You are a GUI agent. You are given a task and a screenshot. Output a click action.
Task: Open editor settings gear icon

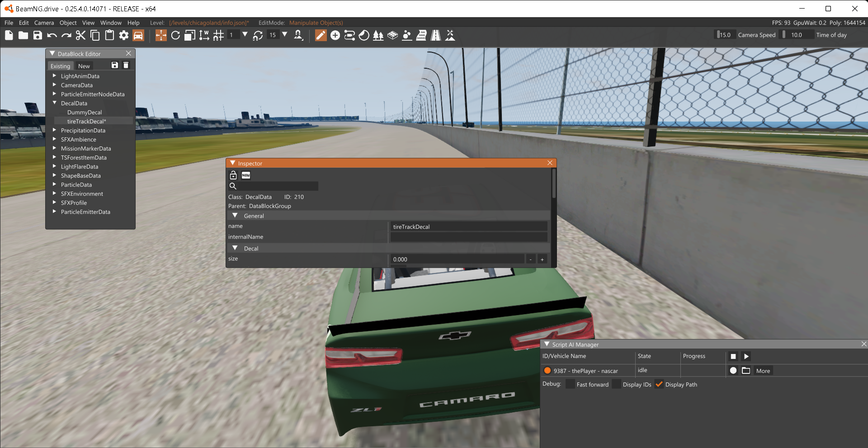124,35
